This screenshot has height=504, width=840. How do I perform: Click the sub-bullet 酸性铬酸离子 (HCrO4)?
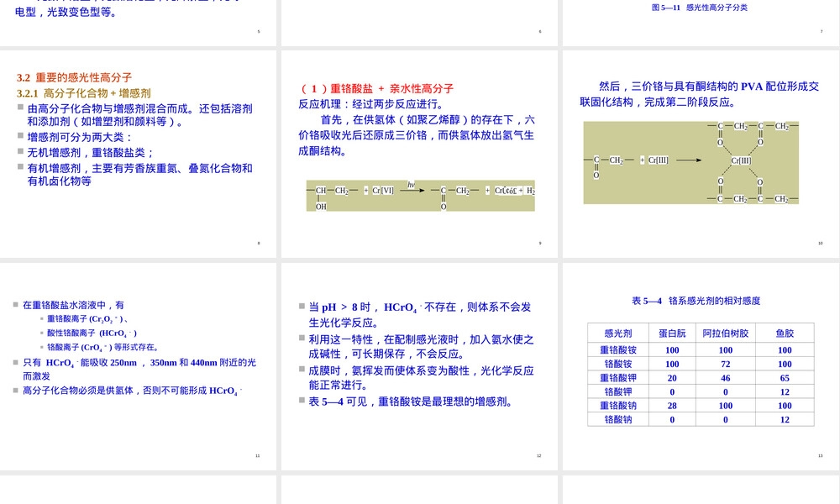[x=92, y=333]
